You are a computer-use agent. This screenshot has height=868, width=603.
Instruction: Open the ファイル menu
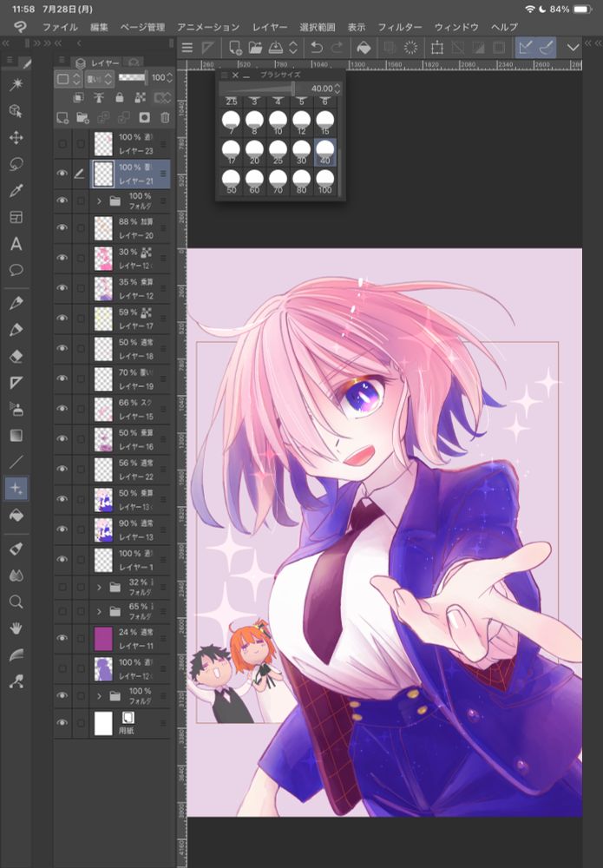(x=61, y=27)
